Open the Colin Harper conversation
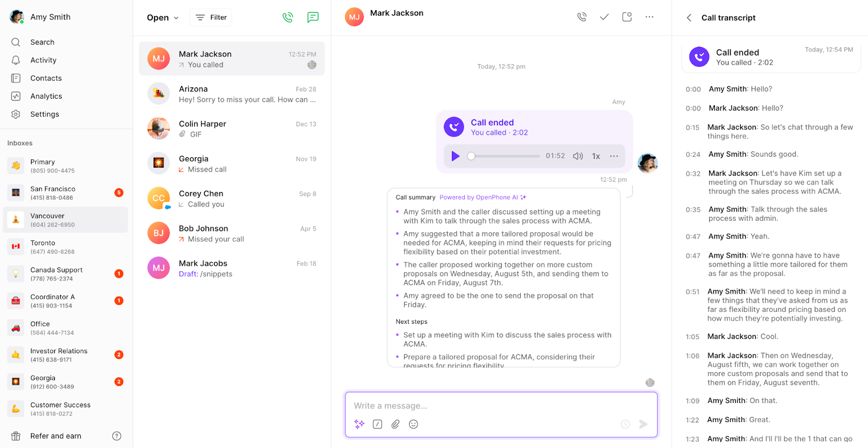Screen dimensions: 868x448 232,129
